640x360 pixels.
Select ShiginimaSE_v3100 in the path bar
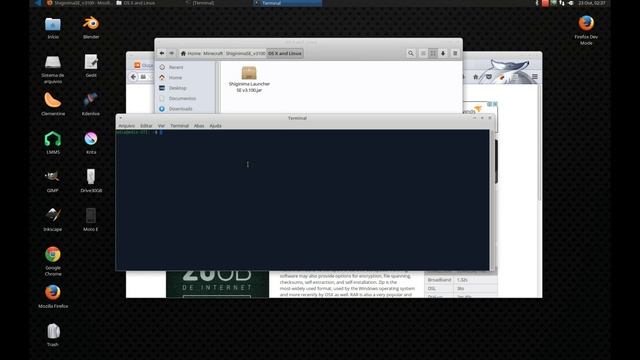[245, 53]
